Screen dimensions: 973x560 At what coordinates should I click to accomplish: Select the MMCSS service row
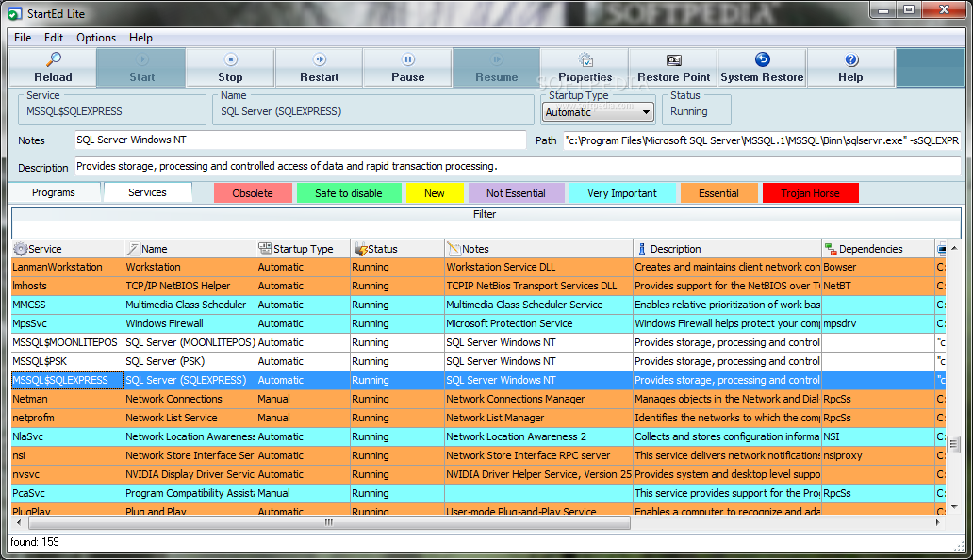coord(478,305)
